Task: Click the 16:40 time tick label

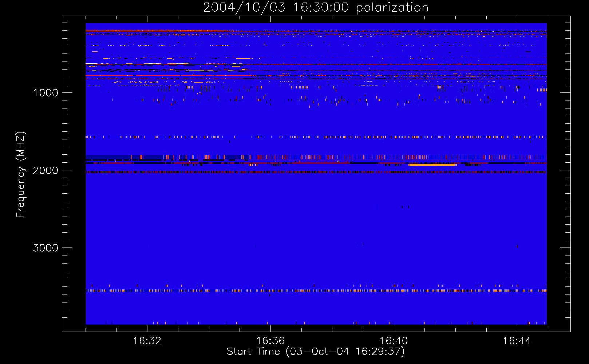Action: pyautogui.click(x=394, y=341)
